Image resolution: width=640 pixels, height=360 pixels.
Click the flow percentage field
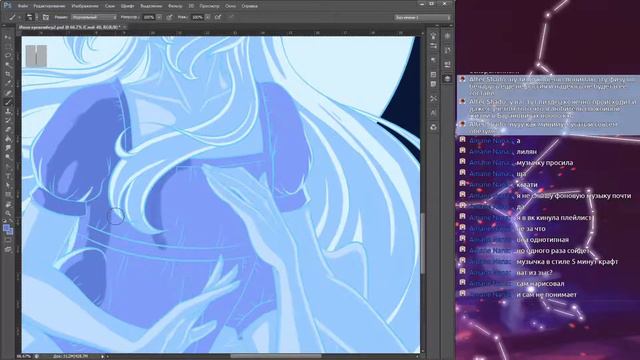point(198,17)
